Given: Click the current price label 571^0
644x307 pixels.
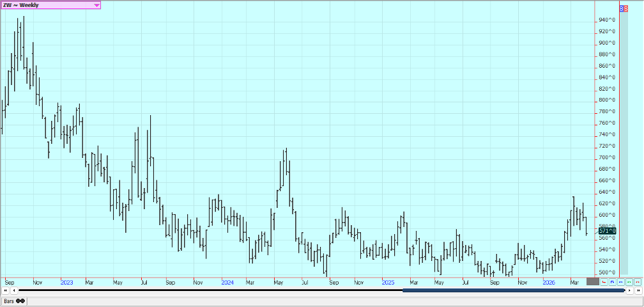Looking at the screenshot, I should 607,231.
